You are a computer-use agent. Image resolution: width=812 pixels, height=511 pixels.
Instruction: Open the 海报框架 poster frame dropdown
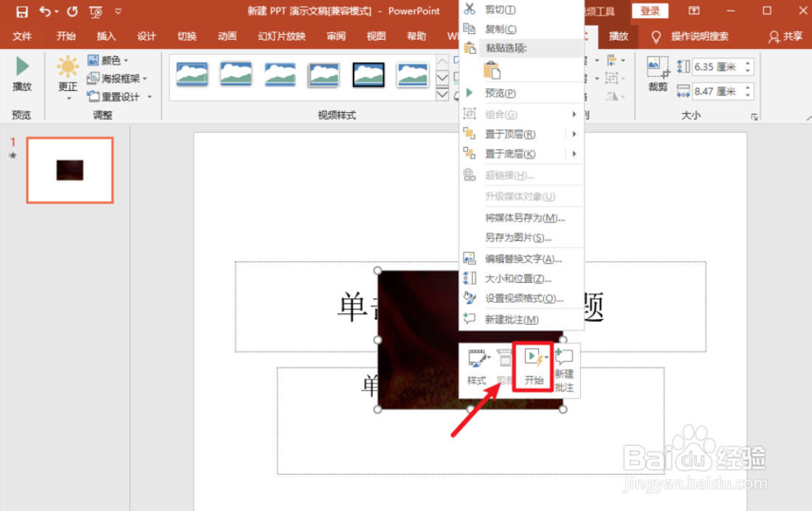point(117,79)
